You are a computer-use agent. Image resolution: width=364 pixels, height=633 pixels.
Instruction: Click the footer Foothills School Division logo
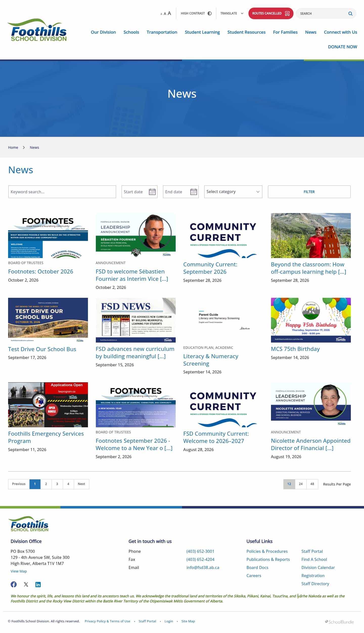[29, 524]
